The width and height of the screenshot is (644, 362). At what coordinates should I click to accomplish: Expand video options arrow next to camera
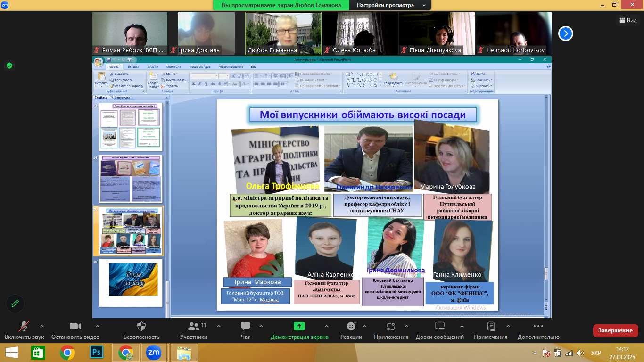point(98,326)
